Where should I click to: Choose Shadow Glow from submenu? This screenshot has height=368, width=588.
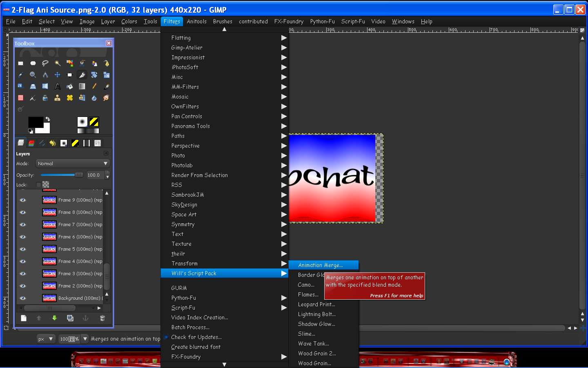point(316,324)
